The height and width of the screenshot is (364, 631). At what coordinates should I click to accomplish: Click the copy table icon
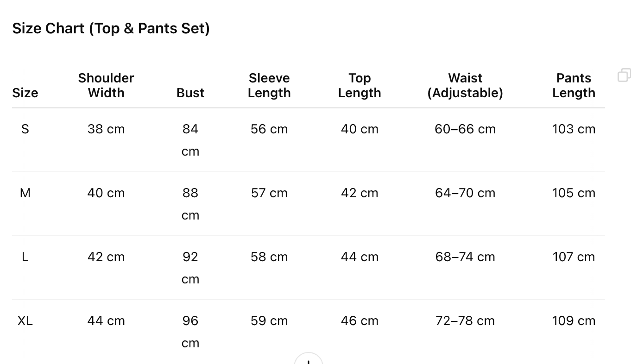click(x=624, y=75)
